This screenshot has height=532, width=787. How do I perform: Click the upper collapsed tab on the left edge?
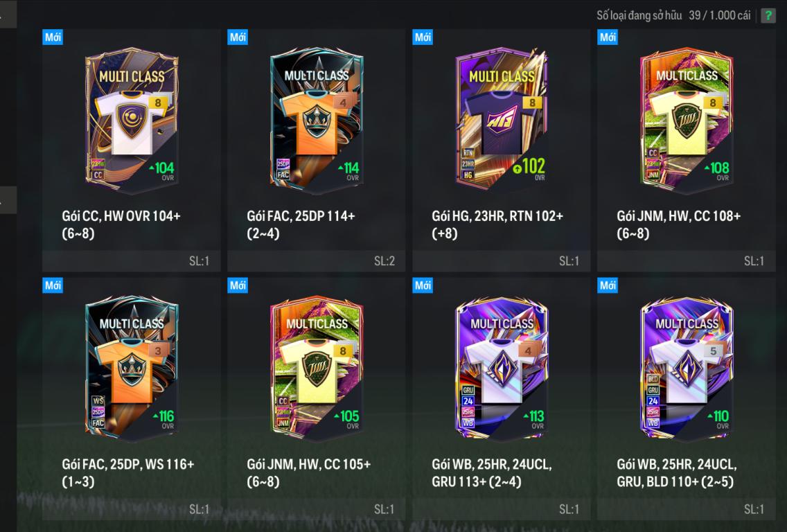click(x=8, y=14)
